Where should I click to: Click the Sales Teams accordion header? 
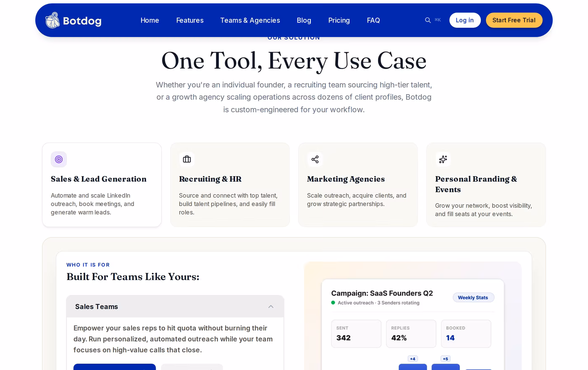pos(175,307)
